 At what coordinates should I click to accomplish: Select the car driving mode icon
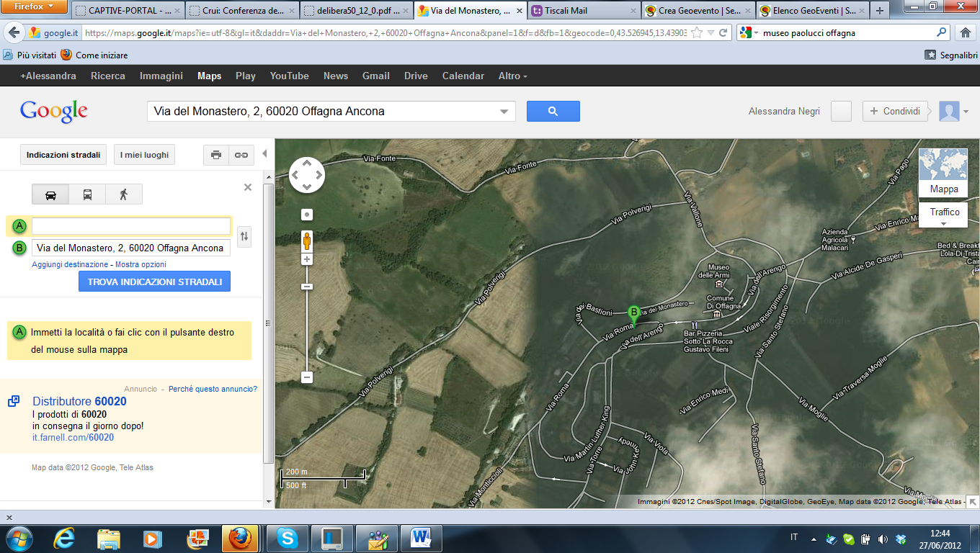[50, 194]
